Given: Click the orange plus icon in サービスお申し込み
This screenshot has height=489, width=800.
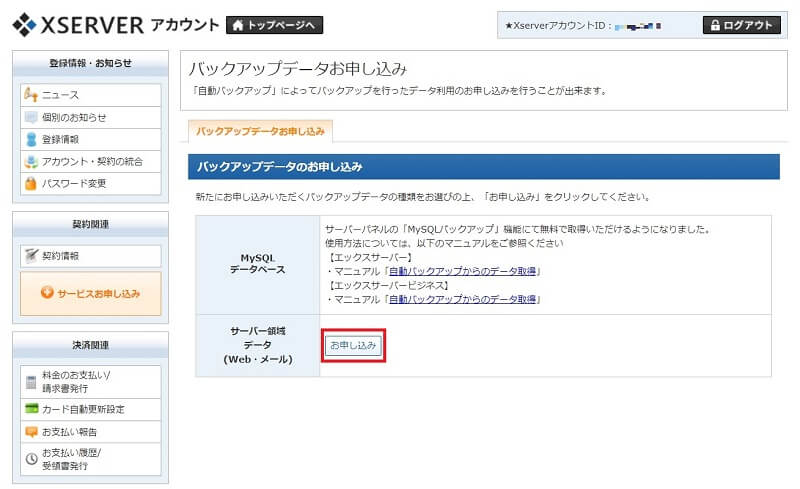Looking at the screenshot, I should pos(47,292).
